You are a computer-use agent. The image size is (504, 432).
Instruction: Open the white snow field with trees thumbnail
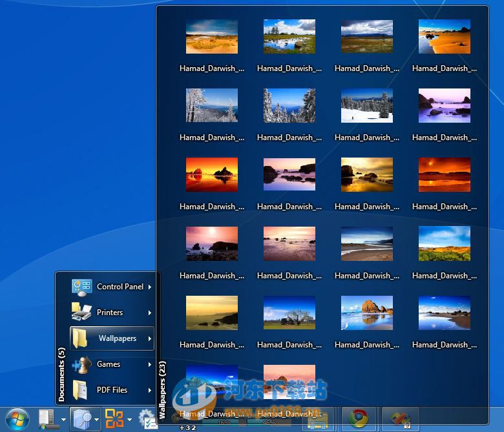tap(367, 105)
